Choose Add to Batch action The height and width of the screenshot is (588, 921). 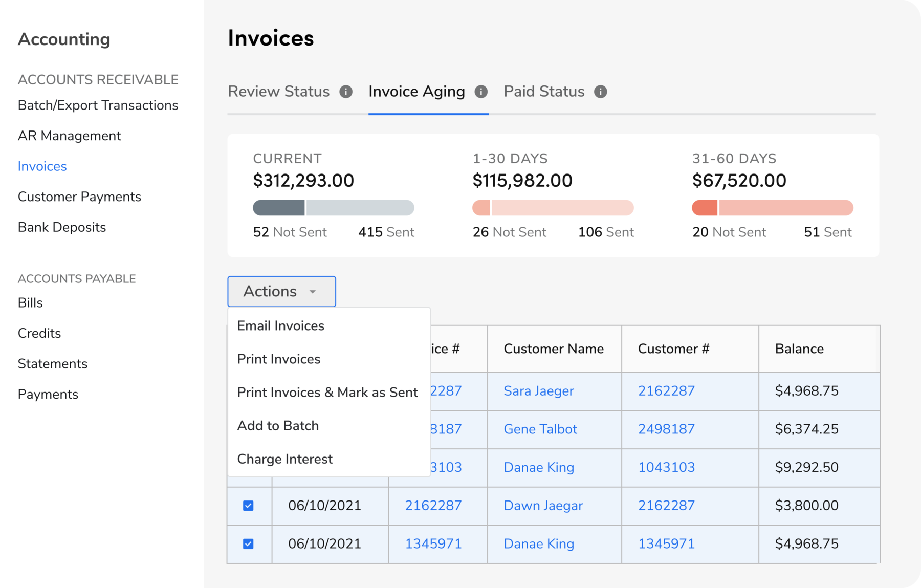pyautogui.click(x=277, y=425)
